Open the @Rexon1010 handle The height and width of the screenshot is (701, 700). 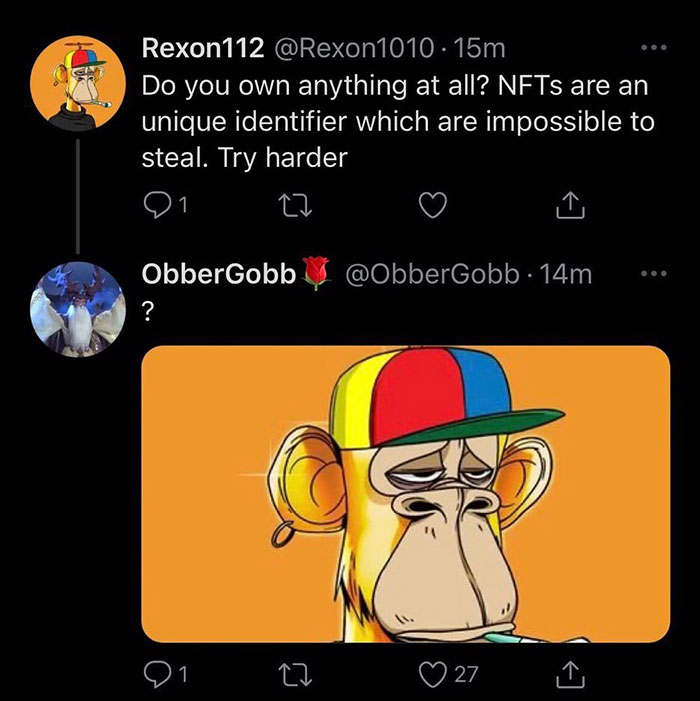pos(354,48)
